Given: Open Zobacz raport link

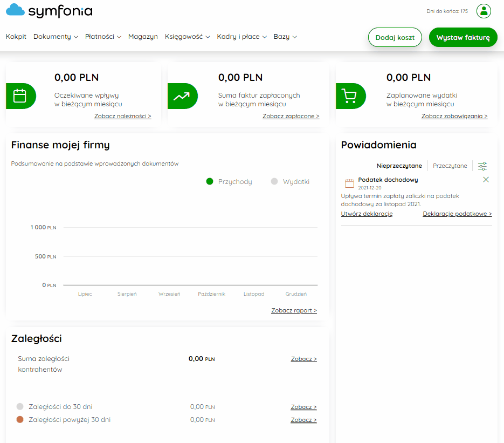Looking at the screenshot, I should [294, 310].
